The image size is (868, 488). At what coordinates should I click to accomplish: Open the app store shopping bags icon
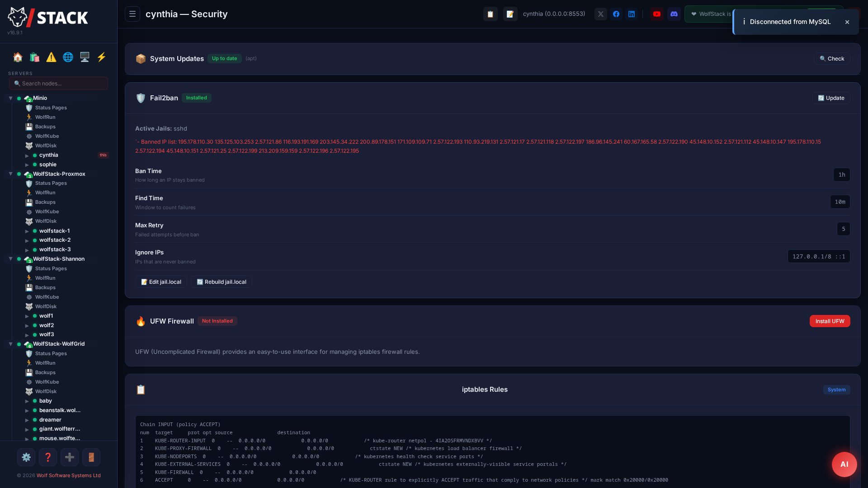coord(34,57)
